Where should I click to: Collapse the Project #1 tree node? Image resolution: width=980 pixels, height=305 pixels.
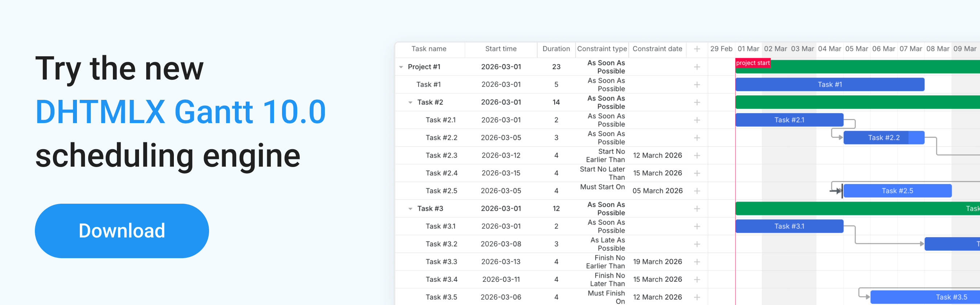pos(401,67)
